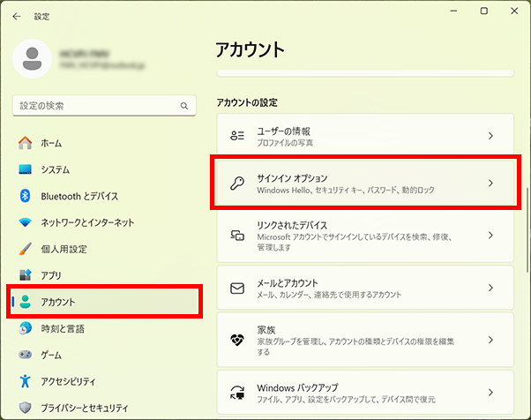
Task: Open プライバシーとセキュリティ from sidebar
Action: click(84, 408)
